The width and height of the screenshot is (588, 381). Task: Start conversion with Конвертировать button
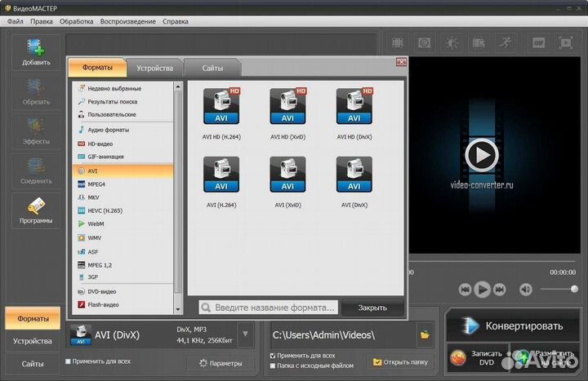513,326
